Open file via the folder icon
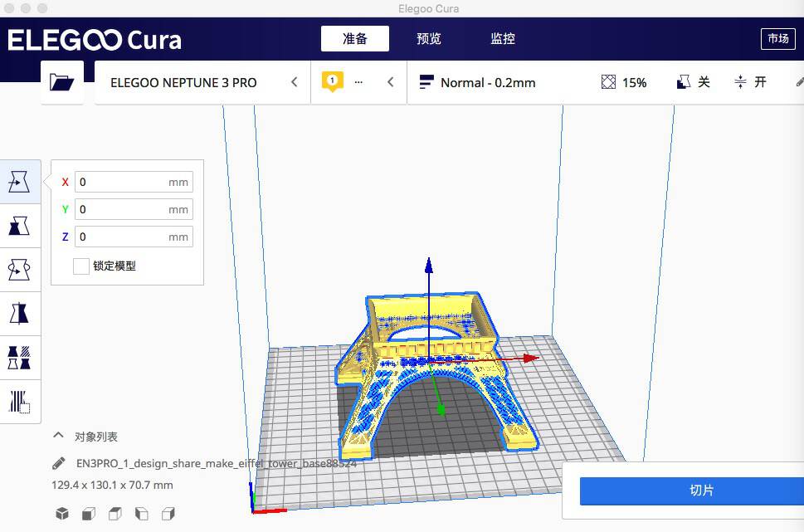This screenshot has height=532, width=804. click(62, 82)
